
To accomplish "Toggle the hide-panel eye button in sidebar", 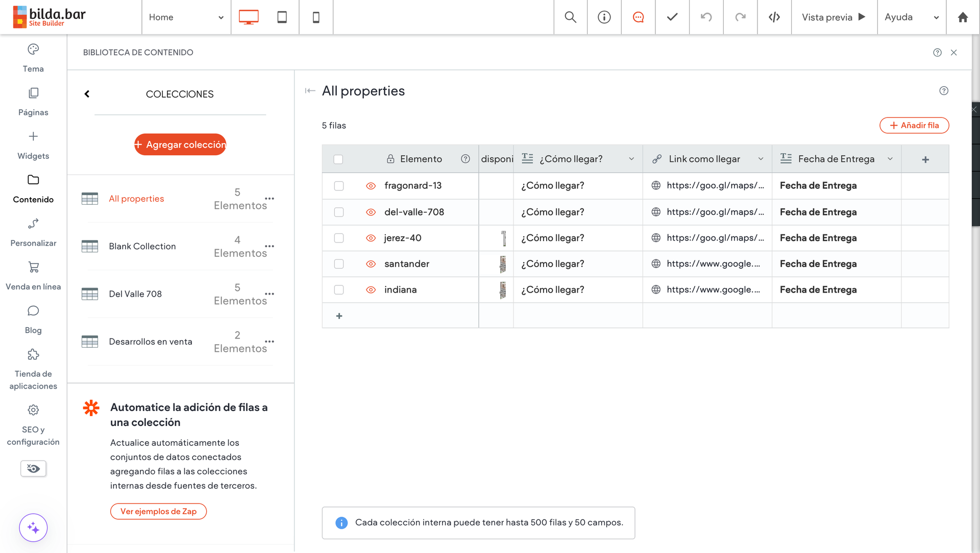I will coord(33,468).
